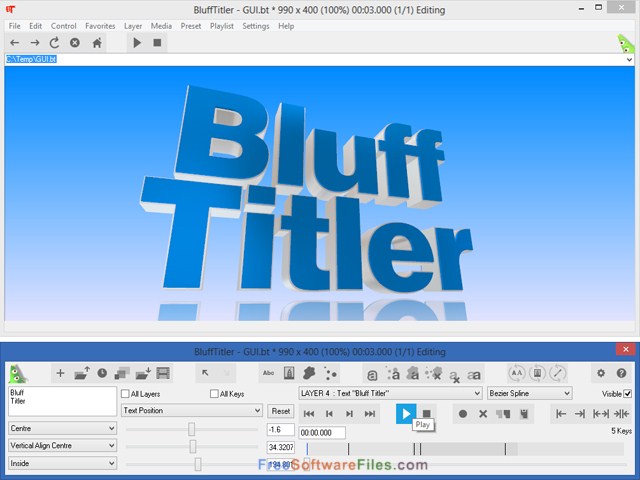The image size is (640, 480).
Task: Enable the All Layers checkbox
Action: pyautogui.click(x=125, y=394)
